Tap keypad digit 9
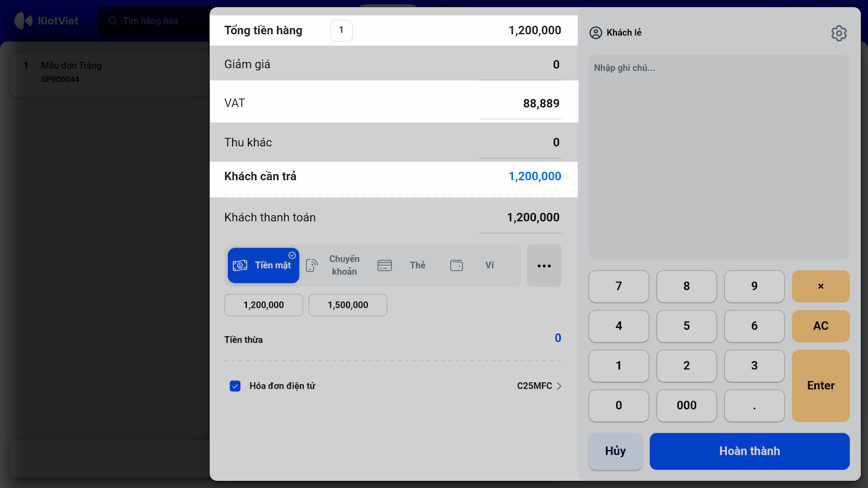 point(755,286)
